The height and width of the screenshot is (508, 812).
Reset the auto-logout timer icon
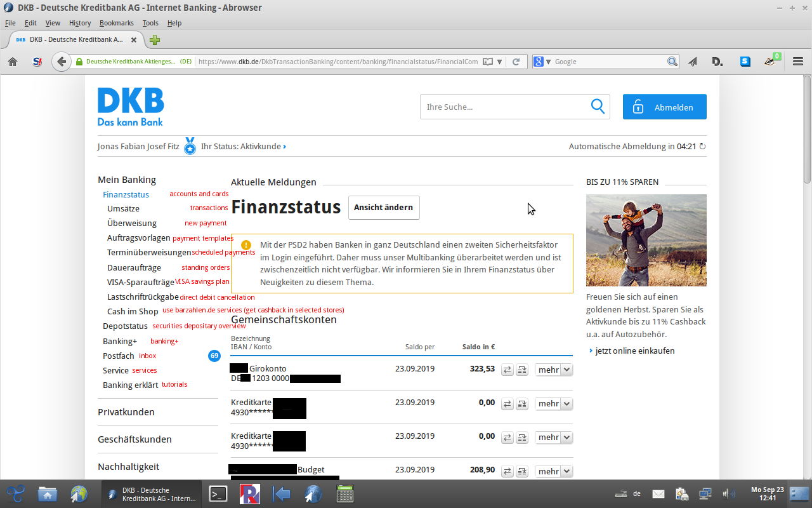tap(702, 147)
